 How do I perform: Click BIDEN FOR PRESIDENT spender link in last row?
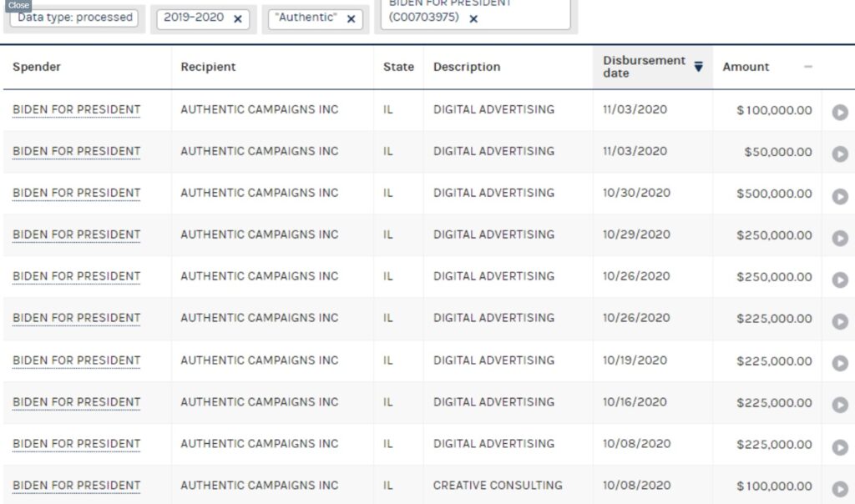(76, 486)
